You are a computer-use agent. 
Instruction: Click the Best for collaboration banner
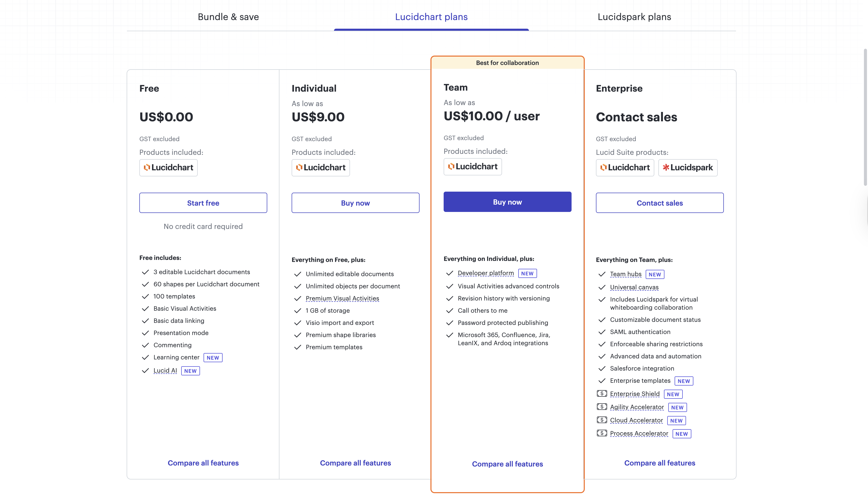click(x=508, y=63)
